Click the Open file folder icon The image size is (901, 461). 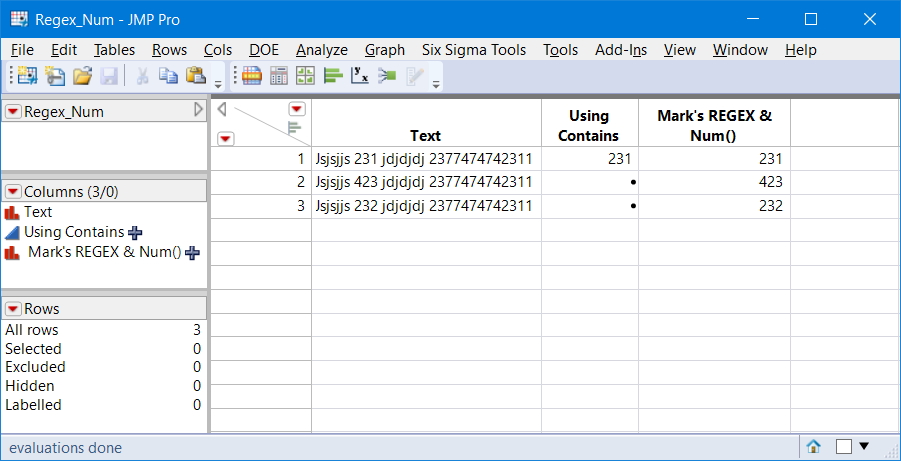[x=82, y=76]
